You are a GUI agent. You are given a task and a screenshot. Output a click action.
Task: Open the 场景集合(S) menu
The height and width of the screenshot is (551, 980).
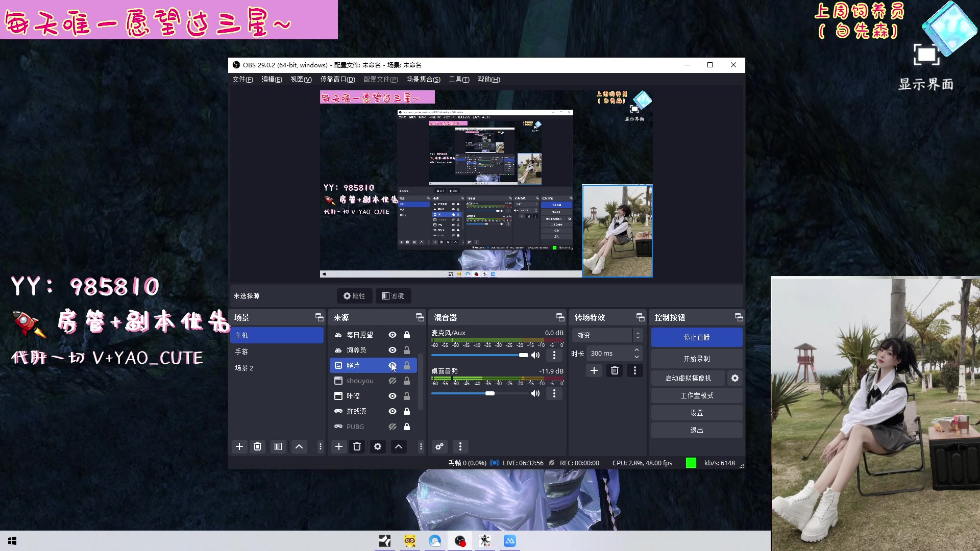(x=423, y=79)
